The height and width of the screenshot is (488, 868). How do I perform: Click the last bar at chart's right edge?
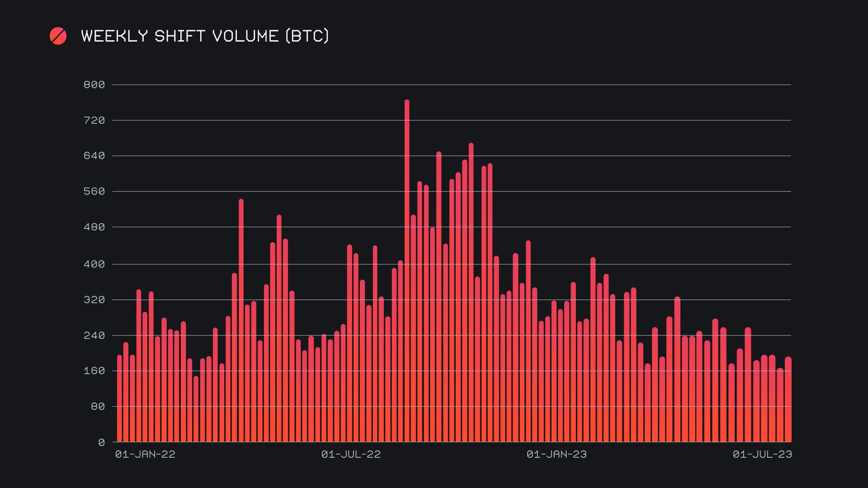click(x=788, y=400)
